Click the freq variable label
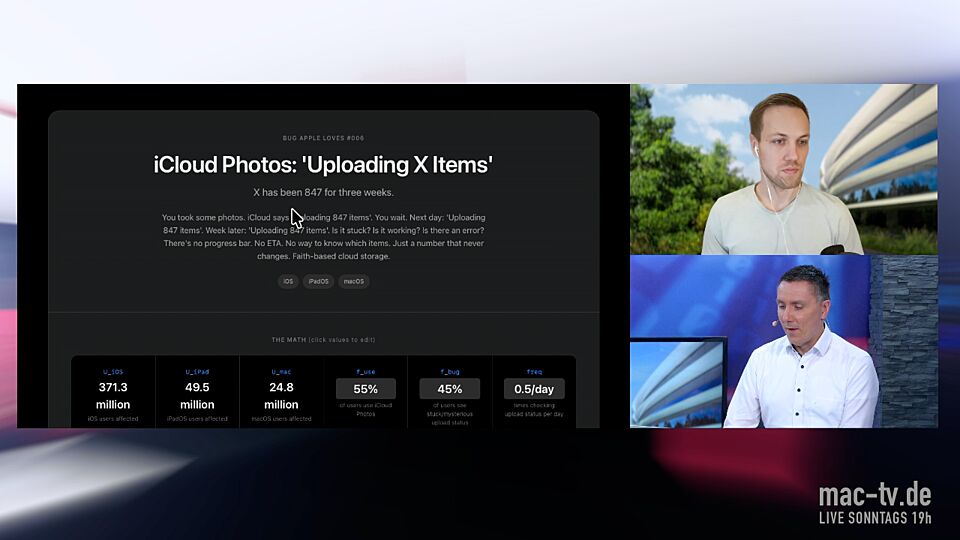 tap(534, 371)
